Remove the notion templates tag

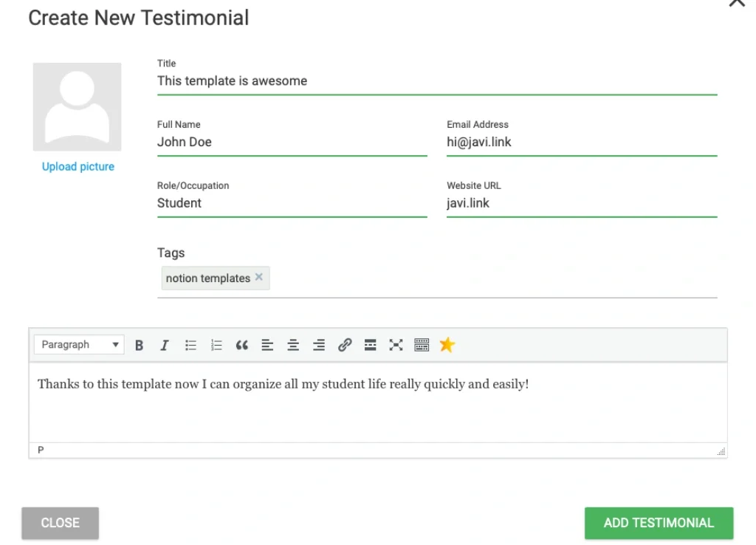(x=259, y=277)
